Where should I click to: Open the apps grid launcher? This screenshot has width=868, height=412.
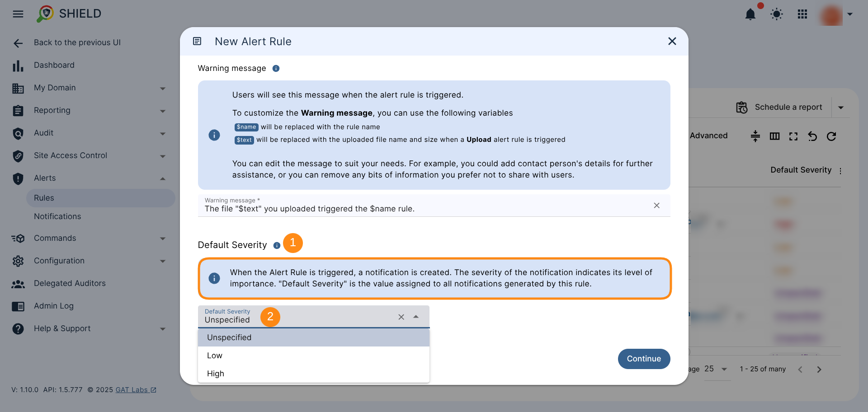(802, 14)
